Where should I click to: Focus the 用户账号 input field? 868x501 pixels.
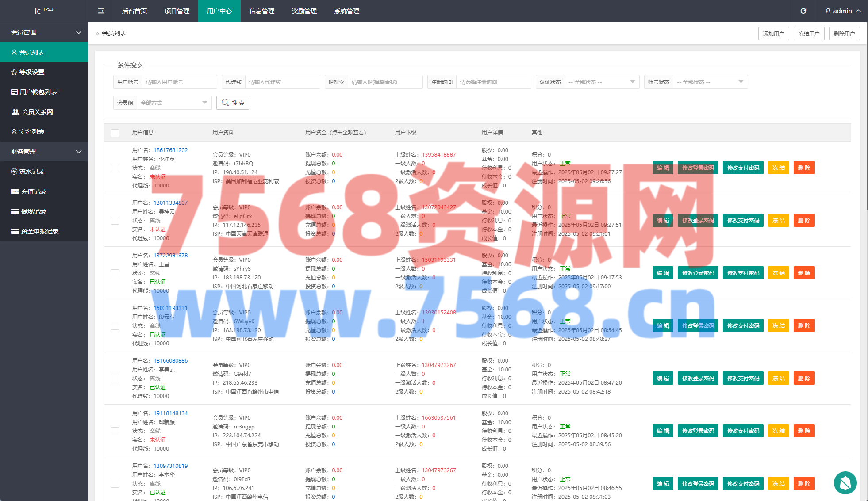point(179,82)
